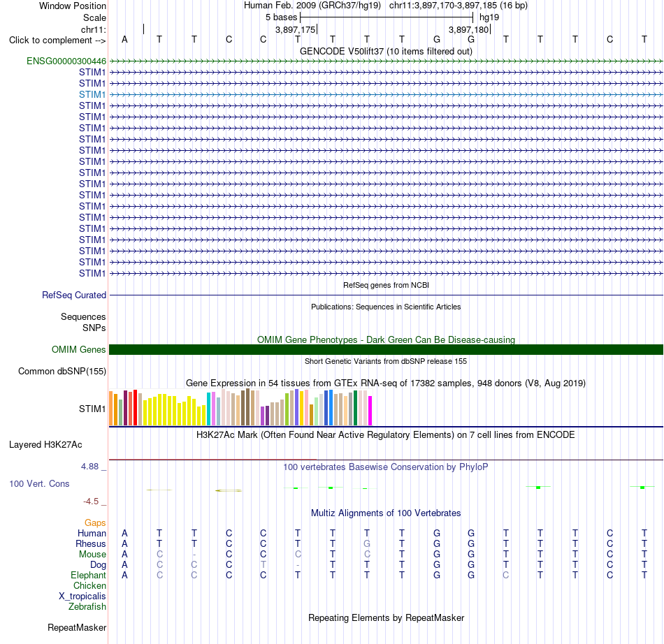Viewport: 664px width, 644px height.
Task: Click the green ENSG00000300446 arrow track line
Action: 387,61
